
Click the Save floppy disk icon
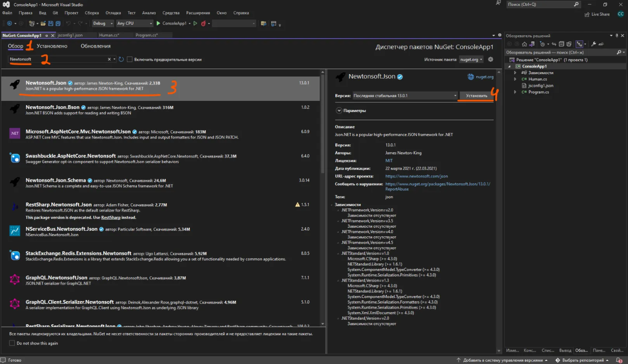(x=50, y=23)
